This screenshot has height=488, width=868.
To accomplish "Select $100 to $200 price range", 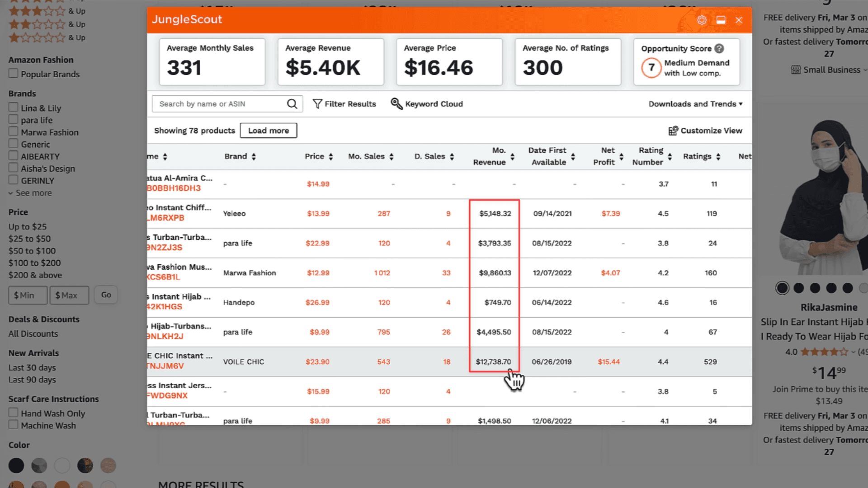I will (34, 263).
